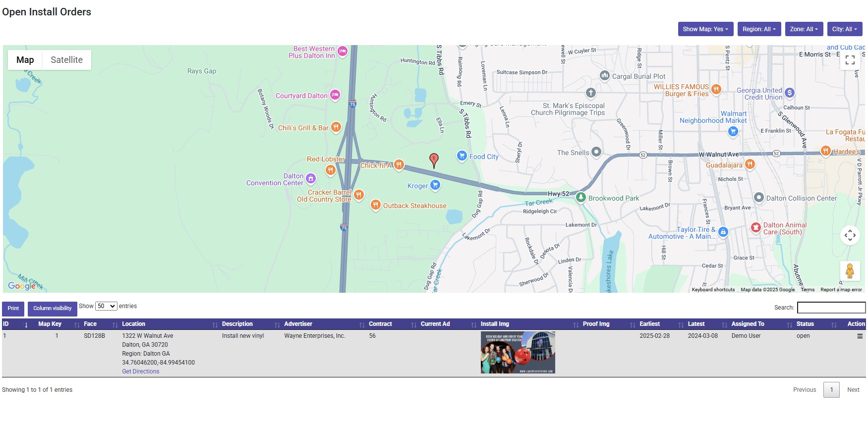Open the Zone: All filter
Screen dimensions: 868x423
point(804,29)
